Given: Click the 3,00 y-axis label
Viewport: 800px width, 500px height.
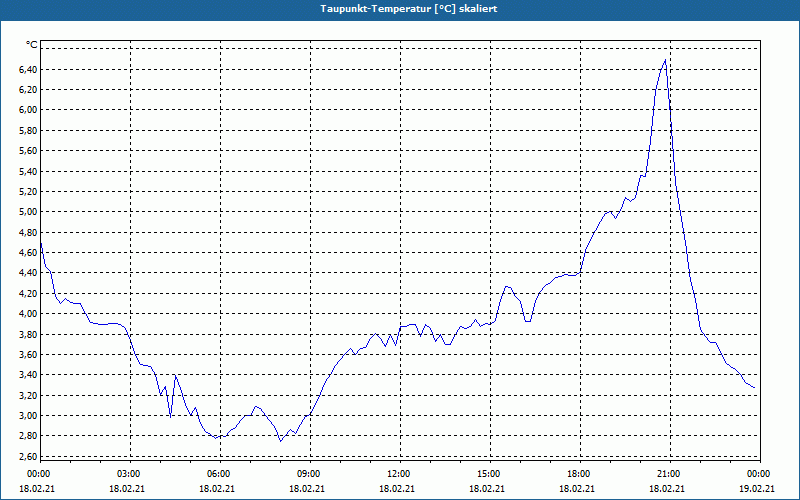Looking at the screenshot, I should [28, 415].
